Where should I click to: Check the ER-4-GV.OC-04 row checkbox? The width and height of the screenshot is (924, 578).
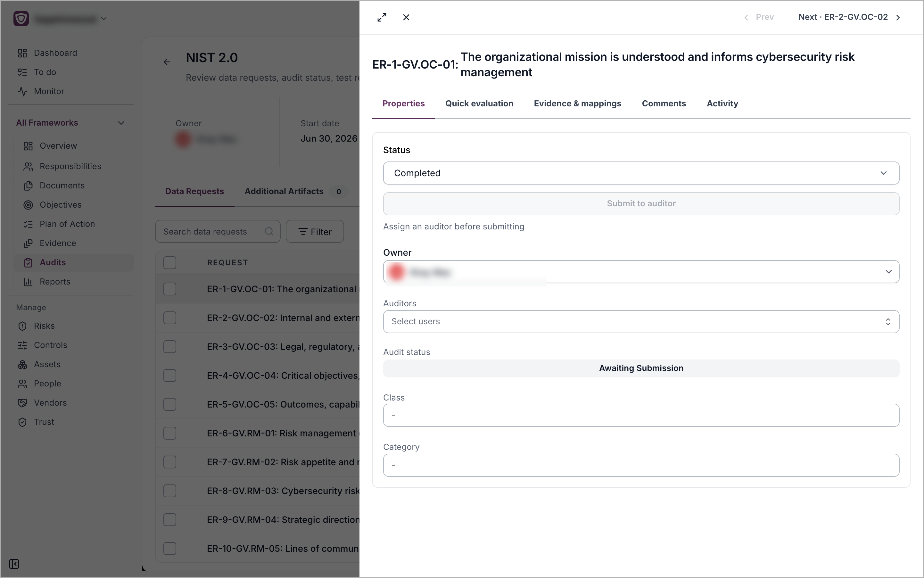coord(170,376)
